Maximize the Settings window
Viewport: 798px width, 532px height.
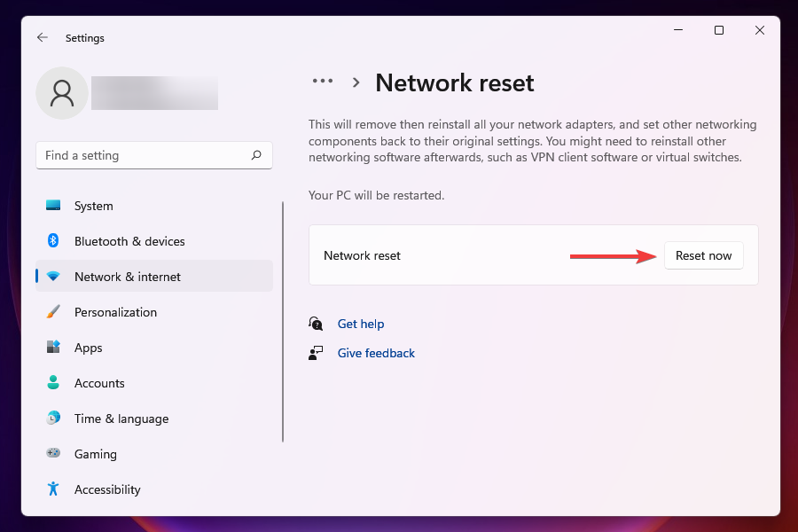[x=719, y=30]
